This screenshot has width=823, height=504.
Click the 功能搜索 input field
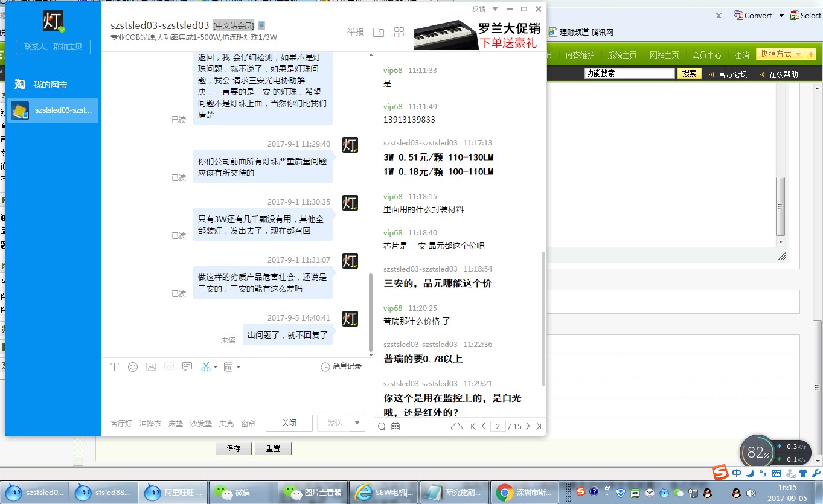pyautogui.click(x=629, y=74)
